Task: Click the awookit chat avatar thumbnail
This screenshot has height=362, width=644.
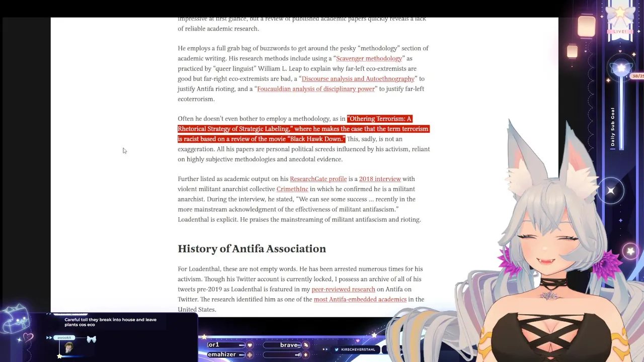Action: (68, 347)
